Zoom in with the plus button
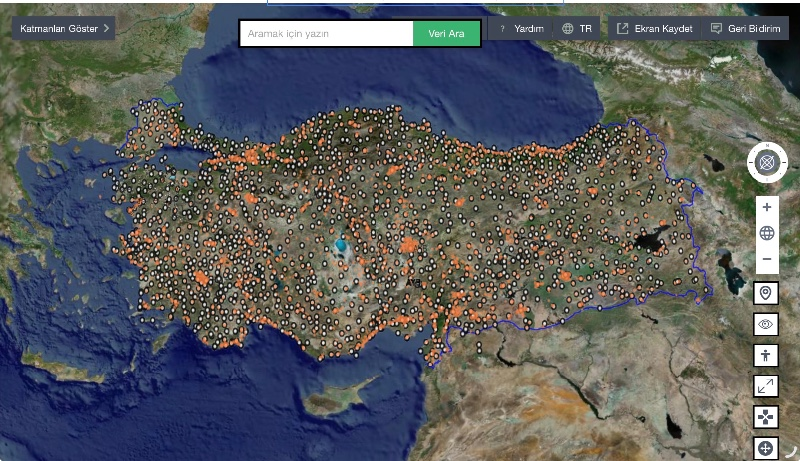The image size is (800, 461). 767,207
